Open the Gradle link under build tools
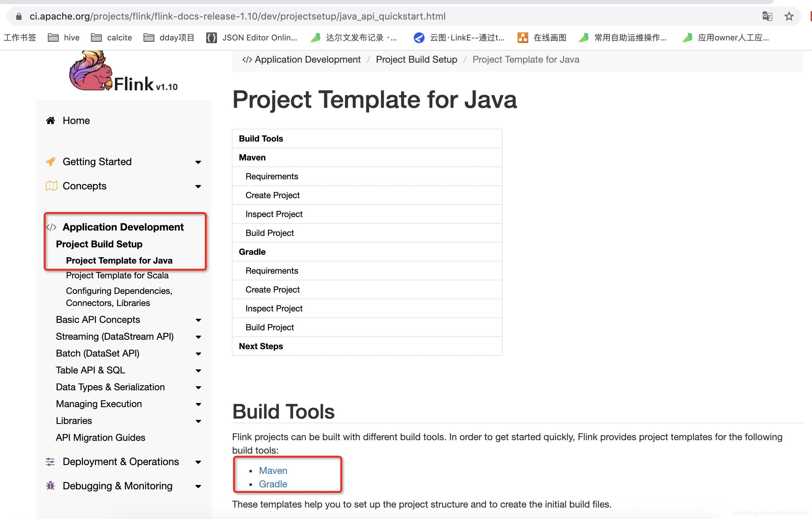The width and height of the screenshot is (812, 519). click(x=273, y=484)
